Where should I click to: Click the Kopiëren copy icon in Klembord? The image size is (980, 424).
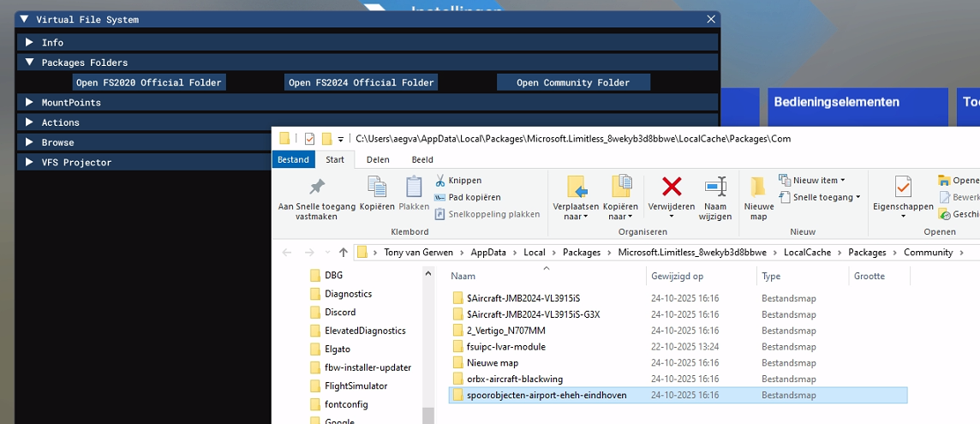point(377,187)
